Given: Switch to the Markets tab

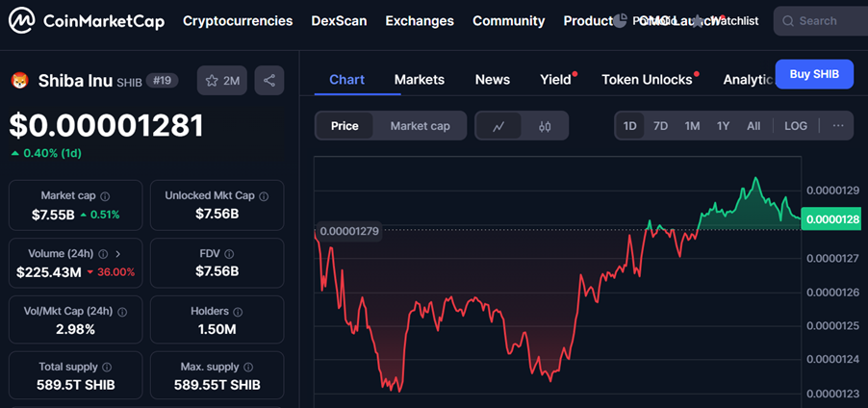Looking at the screenshot, I should pos(419,79).
